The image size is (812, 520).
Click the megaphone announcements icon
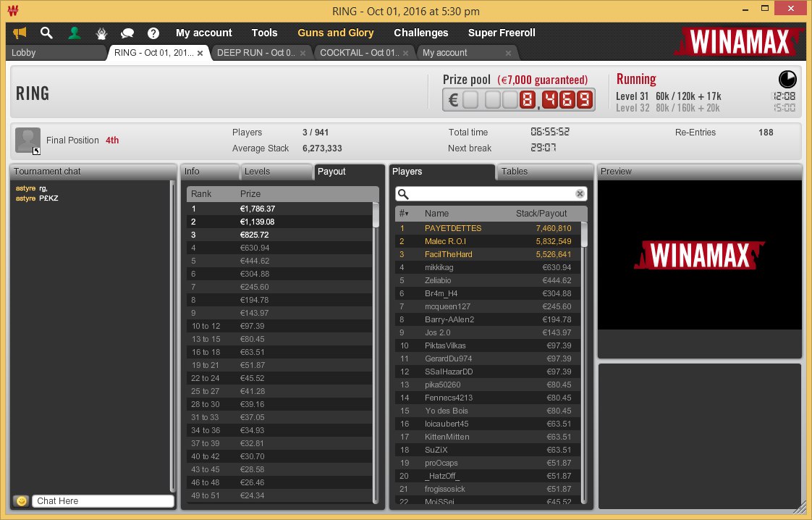pos(20,33)
